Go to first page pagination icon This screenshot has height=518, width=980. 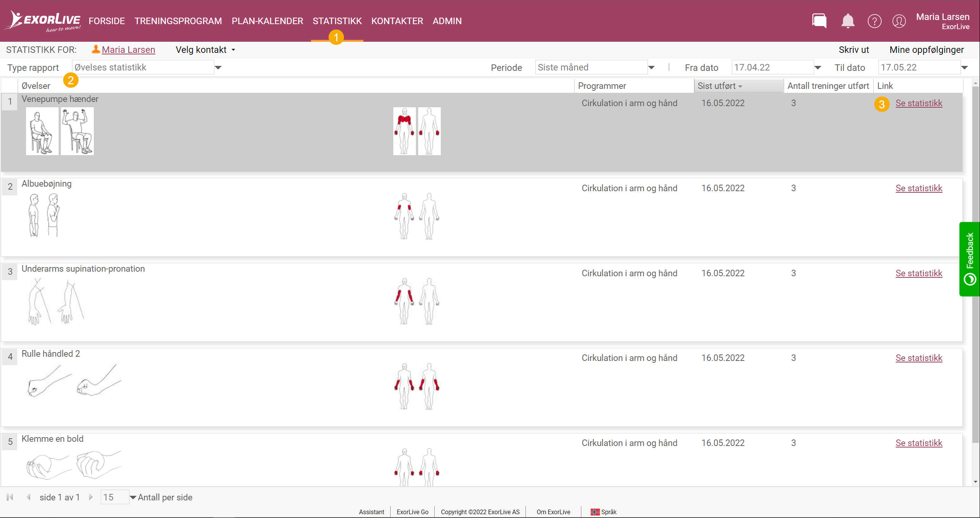click(x=10, y=497)
